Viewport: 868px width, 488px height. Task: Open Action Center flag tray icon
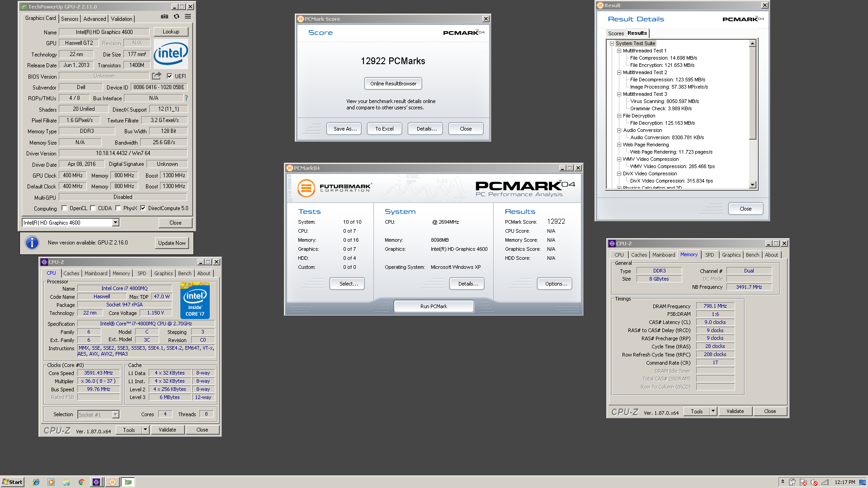click(803, 482)
